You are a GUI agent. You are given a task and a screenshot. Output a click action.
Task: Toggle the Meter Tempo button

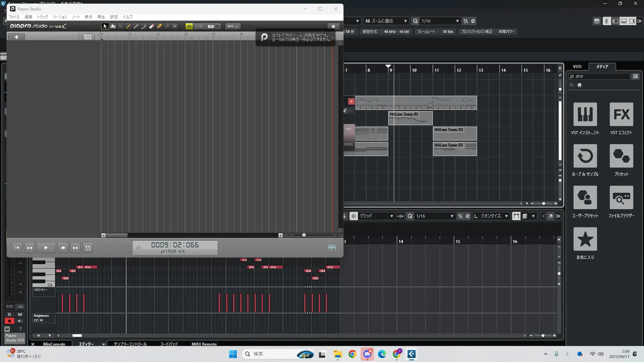click(x=87, y=37)
